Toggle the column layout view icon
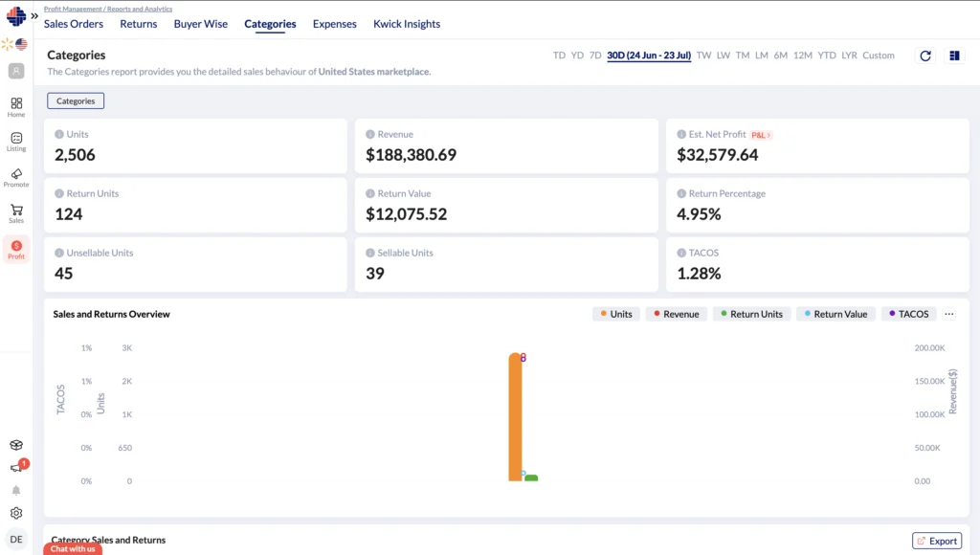The width and height of the screenshot is (980, 555). [954, 55]
